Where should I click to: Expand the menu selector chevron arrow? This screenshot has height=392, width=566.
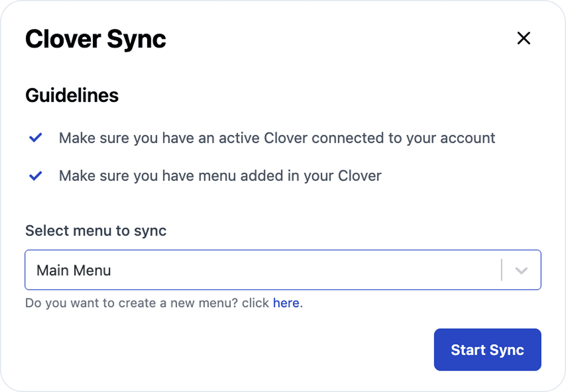pos(521,270)
